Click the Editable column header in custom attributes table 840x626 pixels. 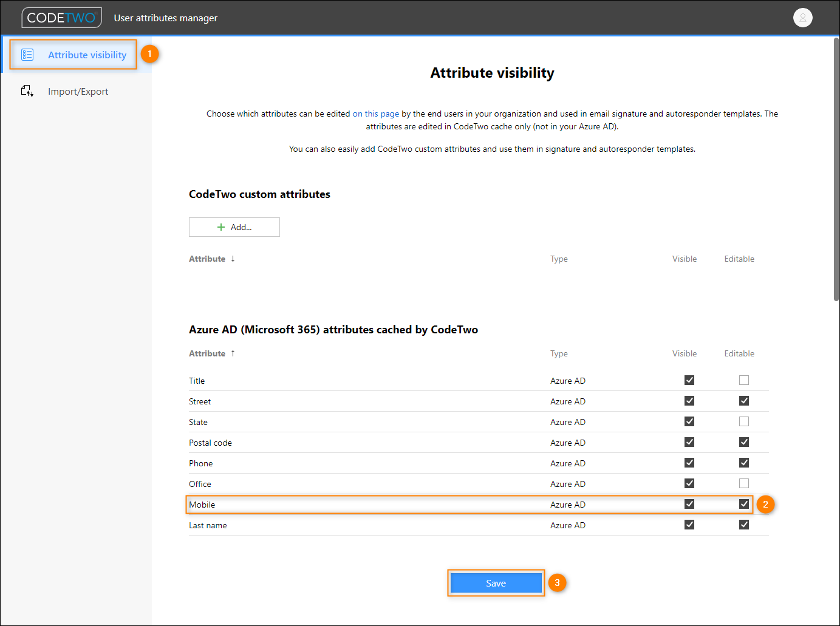739,259
